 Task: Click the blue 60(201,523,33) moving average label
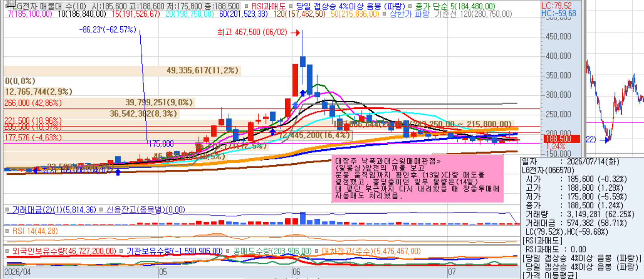coord(244,14)
